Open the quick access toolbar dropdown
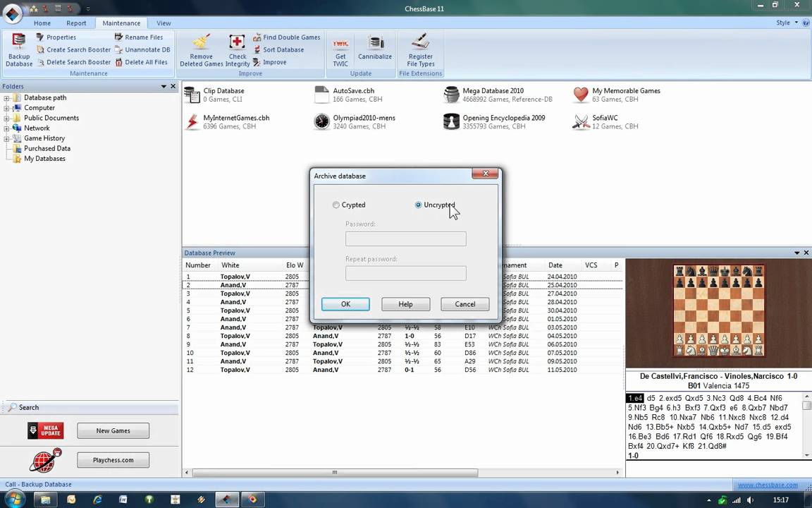The width and height of the screenshot is (812, 508). click(87, 8)
